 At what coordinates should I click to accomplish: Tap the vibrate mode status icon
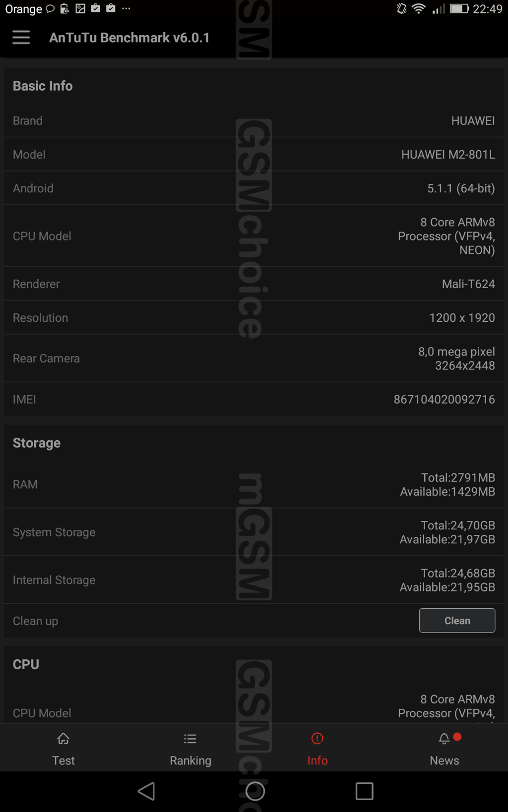pos(401,9)
